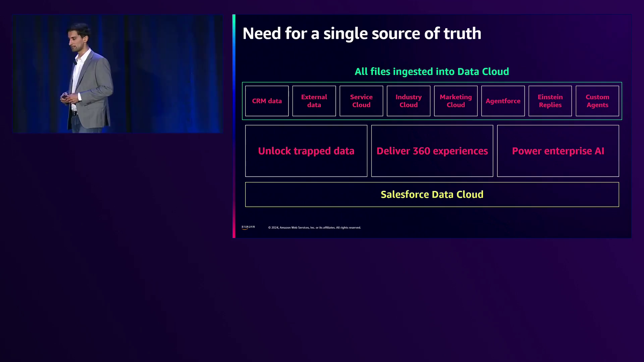The width and height of the screenshot is (644, 362).
Task: Click the Service Cloud box
Action: (361, 101)
